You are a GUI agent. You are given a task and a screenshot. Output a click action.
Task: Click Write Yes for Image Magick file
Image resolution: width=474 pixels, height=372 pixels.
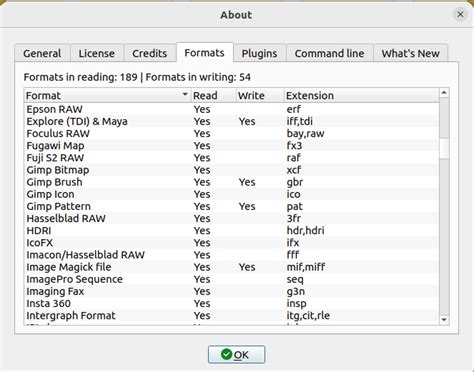click(x=247, y=267)
